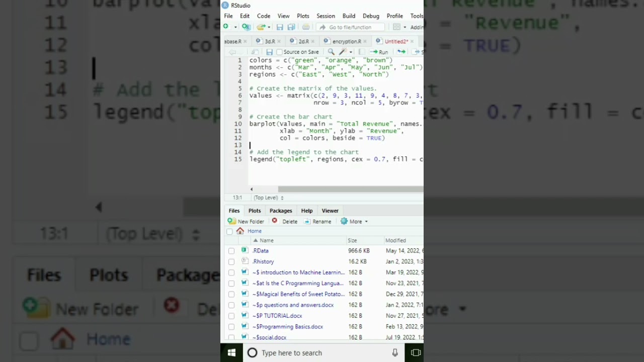Check the .RData file checkbox
The width and height of the screenshot is (644, 362).
pos(231,251)
